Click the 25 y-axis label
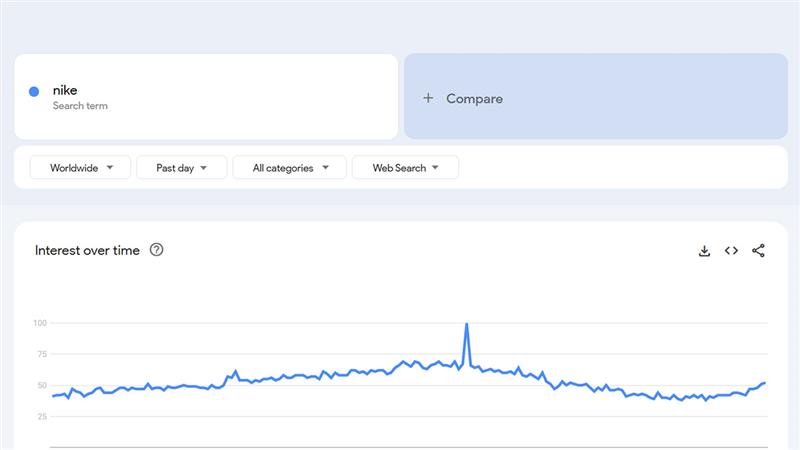Image resolution: width=800 pixels, height=450 pixels. [x=42, y=416]
